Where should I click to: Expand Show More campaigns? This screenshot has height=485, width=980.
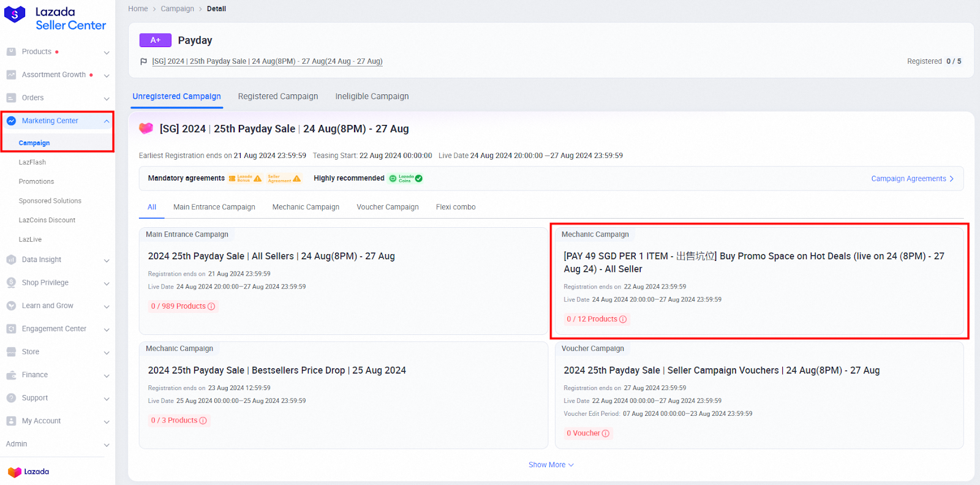click(551, 465)
